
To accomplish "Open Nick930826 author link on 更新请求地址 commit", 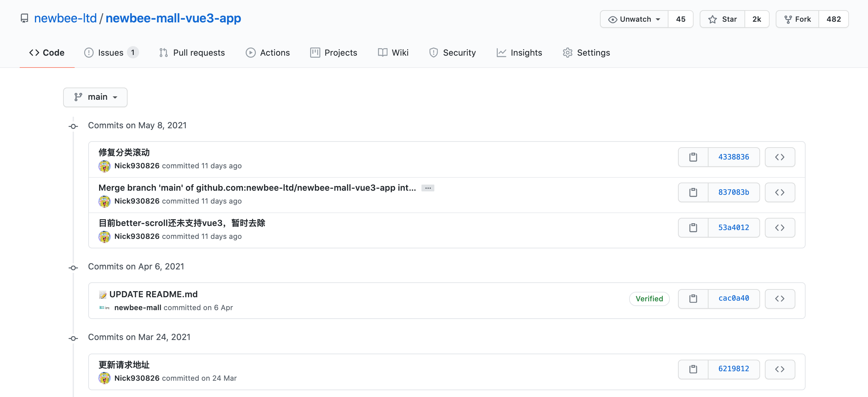I will [137, 378].
